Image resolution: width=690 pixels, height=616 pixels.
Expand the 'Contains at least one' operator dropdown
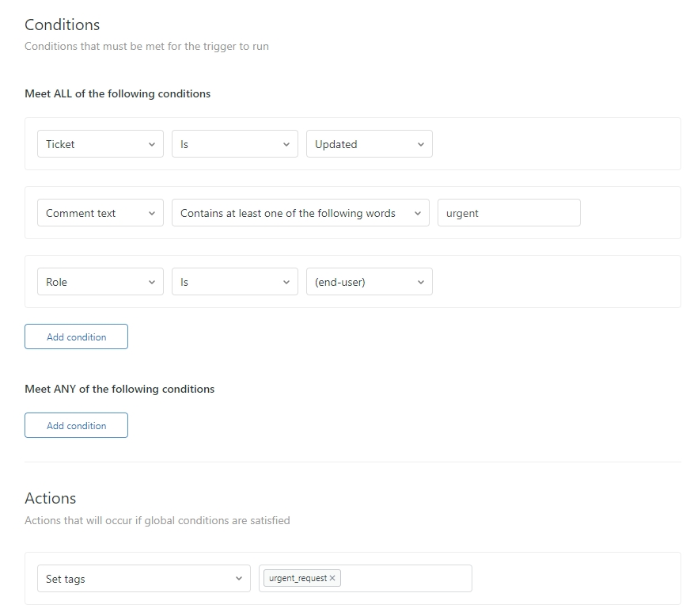[x=300, y=213]
